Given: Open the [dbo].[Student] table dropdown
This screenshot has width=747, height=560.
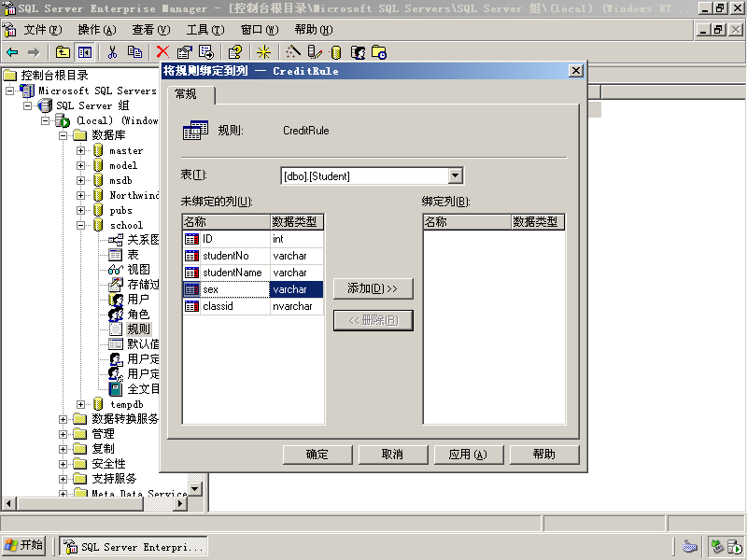Looking at the screenshot, I should (x=456, y=176).
